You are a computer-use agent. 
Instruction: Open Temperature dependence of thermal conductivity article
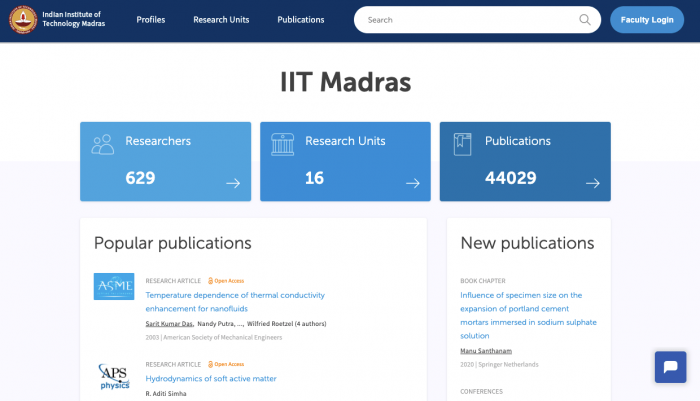tap(235, 302)
